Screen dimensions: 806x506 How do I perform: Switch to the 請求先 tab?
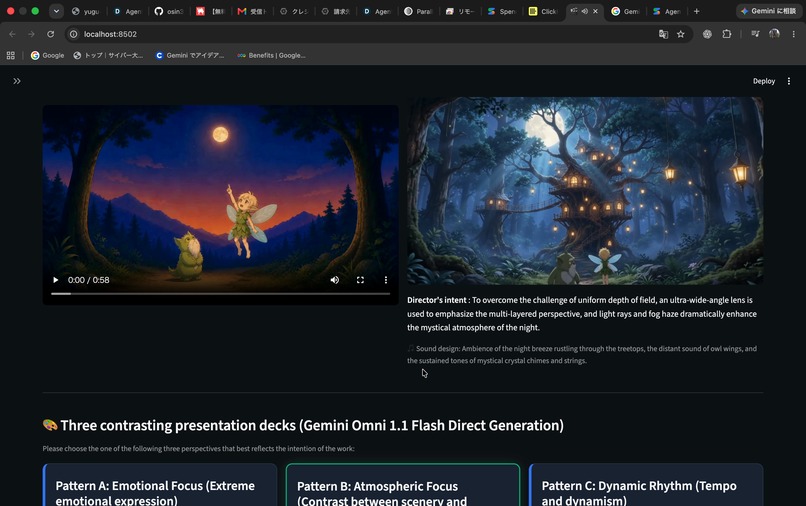point(335,11)
